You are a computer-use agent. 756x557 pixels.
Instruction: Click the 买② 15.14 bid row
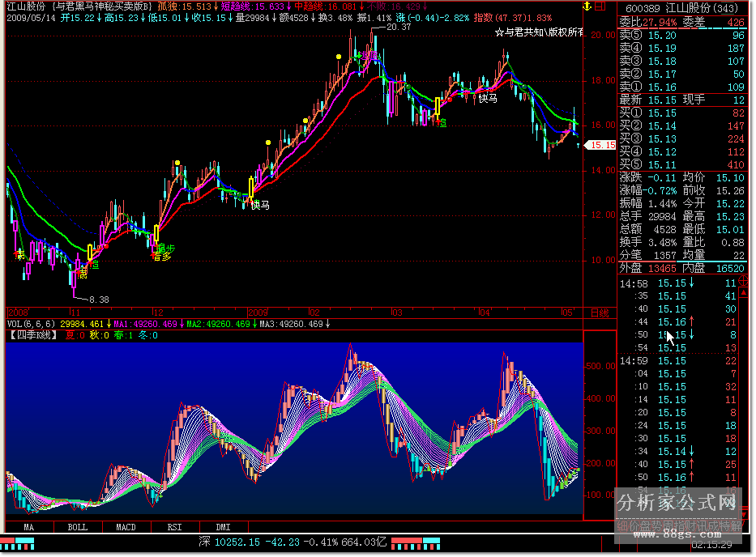click(x=681, y=125)
